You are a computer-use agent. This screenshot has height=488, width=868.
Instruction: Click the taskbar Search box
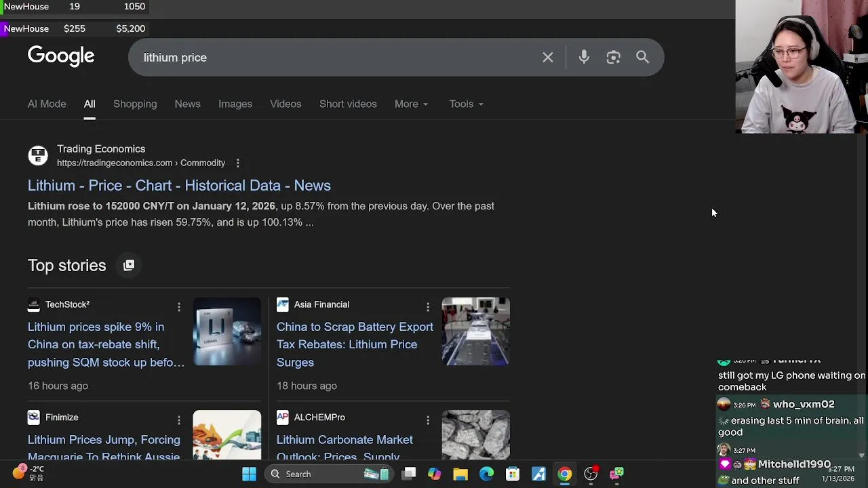point(329,474)
